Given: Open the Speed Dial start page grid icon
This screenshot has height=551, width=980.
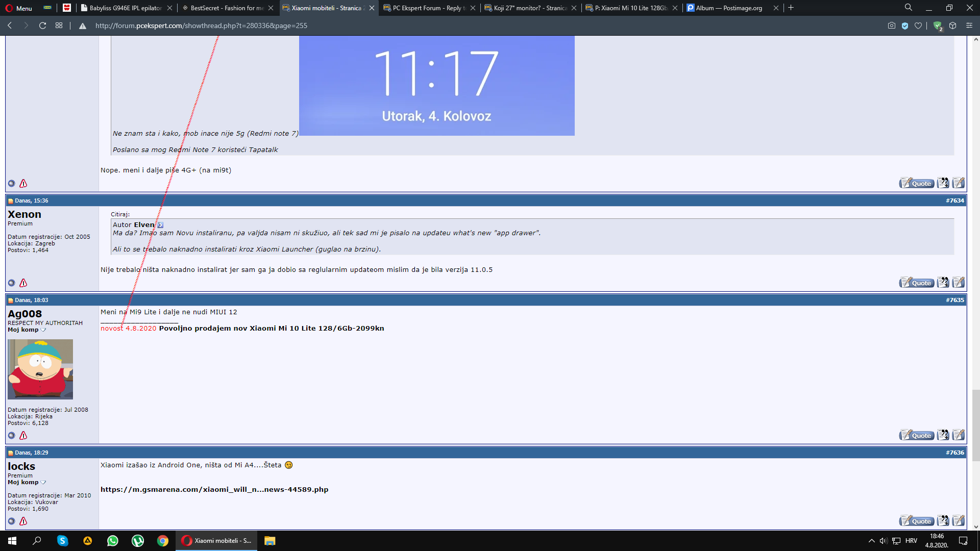Looking at the screenshot, I should (x=59, y=26).
